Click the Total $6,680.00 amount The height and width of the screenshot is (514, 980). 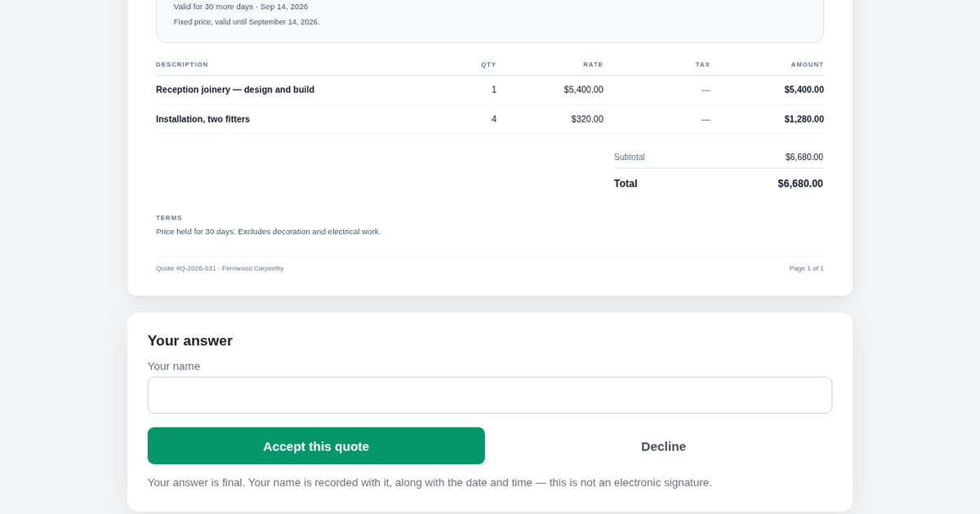pos(800,184)
